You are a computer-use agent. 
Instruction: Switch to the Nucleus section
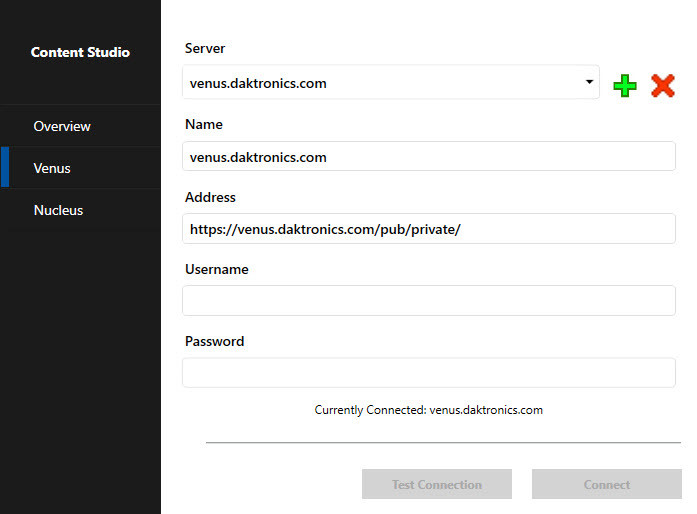pos(80,210)
